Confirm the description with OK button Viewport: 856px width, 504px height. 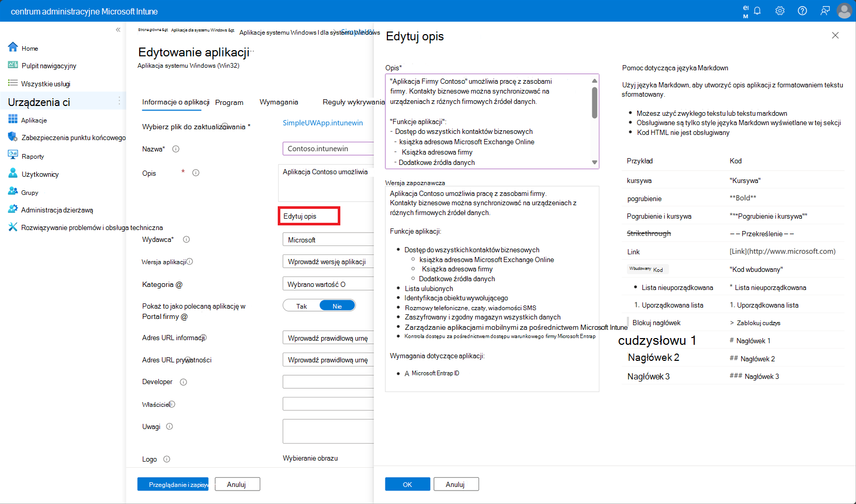(408, 484)
